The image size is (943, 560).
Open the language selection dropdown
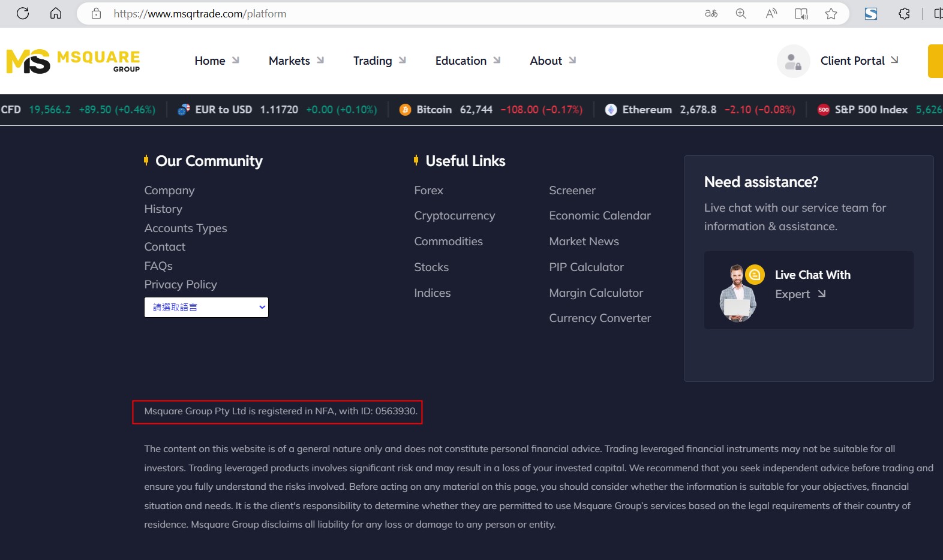pyautogui.click(x=206, y=307)
